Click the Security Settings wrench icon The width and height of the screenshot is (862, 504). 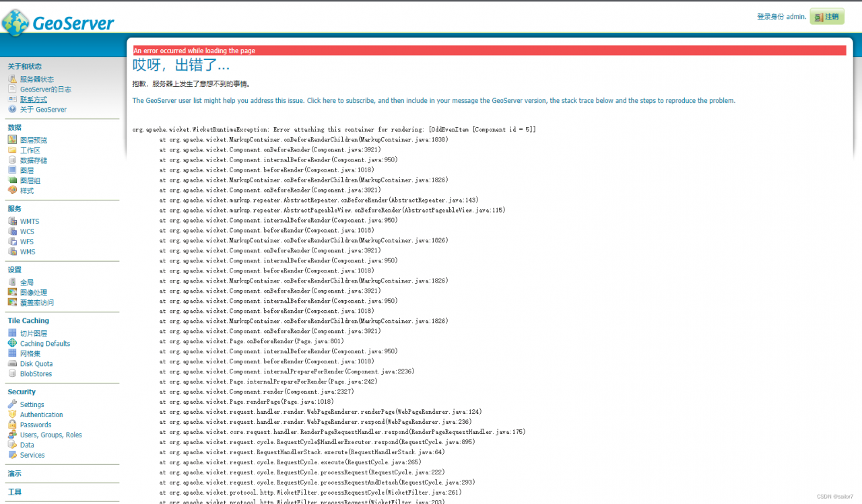pos(12,404)
